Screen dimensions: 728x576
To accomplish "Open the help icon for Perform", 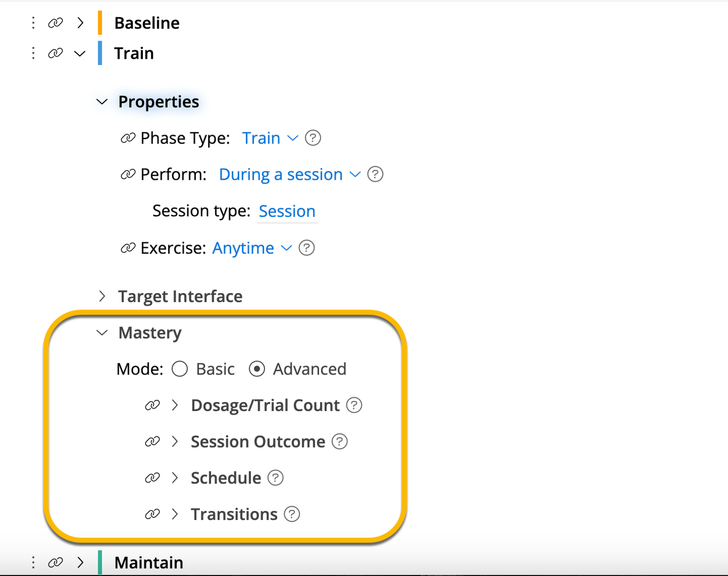I will (x=375, y=174).
